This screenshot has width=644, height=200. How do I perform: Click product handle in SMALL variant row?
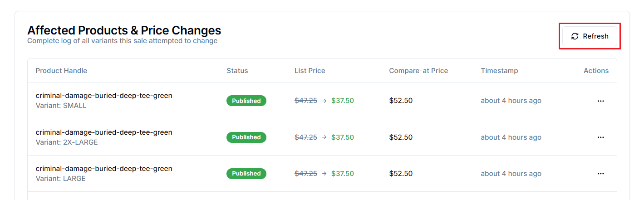(104, 96)
